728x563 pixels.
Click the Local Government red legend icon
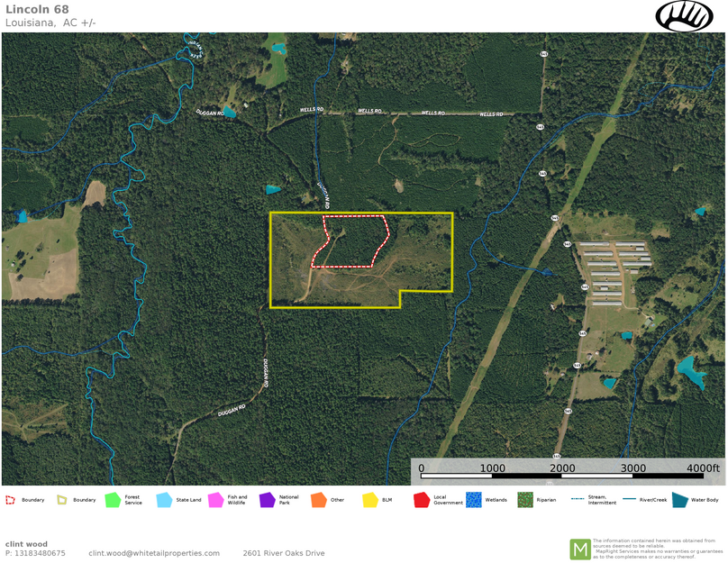point(421,499)
